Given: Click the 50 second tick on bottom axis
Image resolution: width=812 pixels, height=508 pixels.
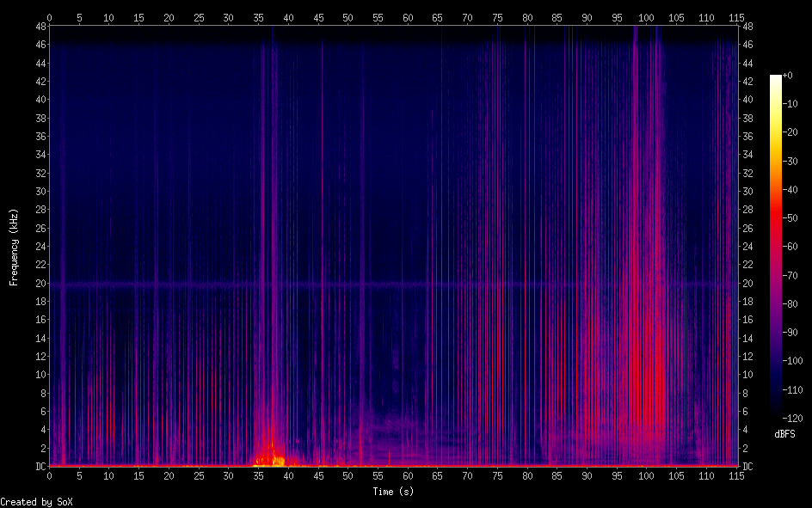Looking at the screenshot, I should (348, 475).
